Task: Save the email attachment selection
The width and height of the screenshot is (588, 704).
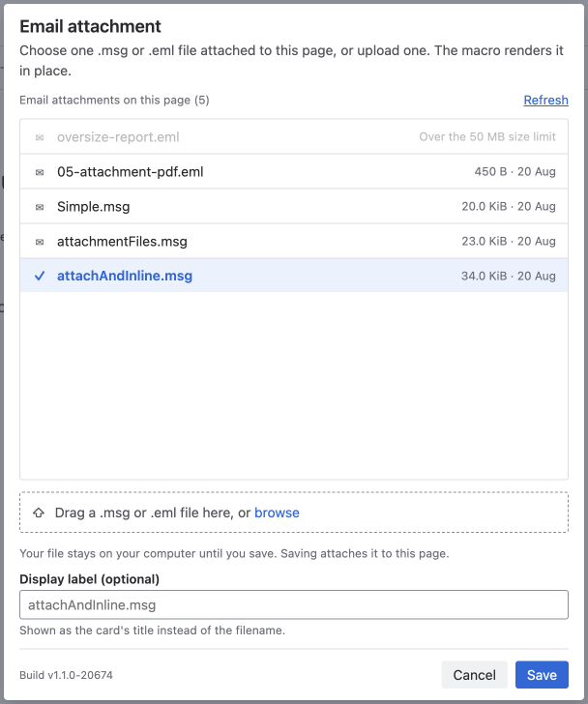Action: pos(542,675)
